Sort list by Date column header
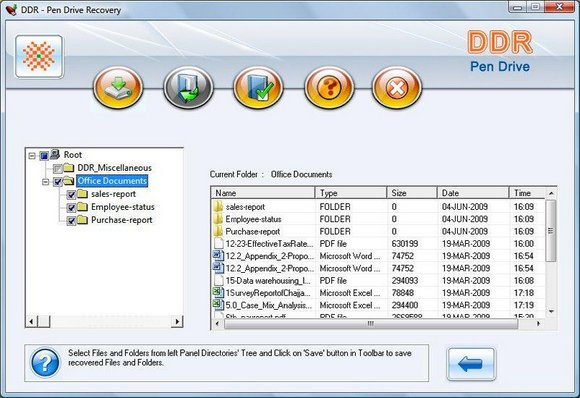Viewport: 580px width, 398px height. click(x=473, y=193)
